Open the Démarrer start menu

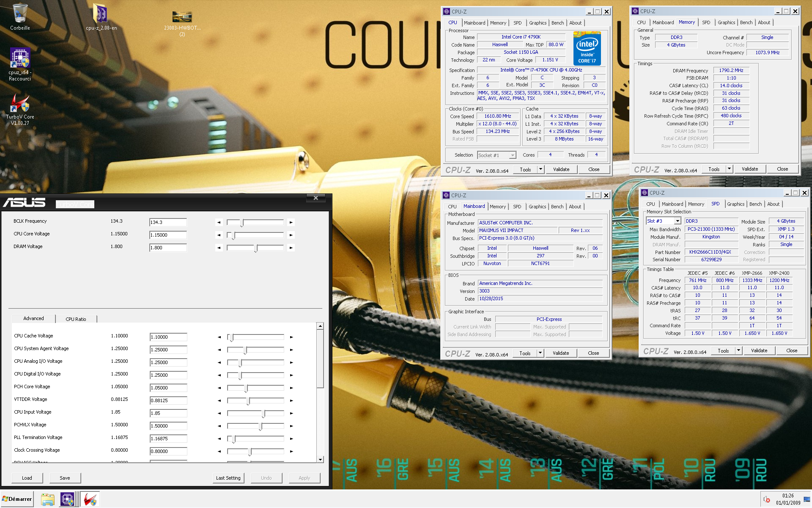(x=17, y=499)
